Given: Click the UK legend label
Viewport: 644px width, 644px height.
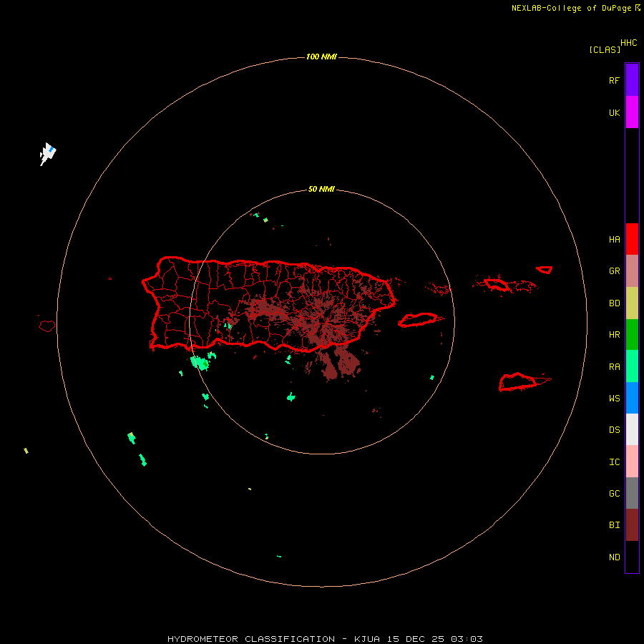Looking at the screenshot, I should point(614,112).
